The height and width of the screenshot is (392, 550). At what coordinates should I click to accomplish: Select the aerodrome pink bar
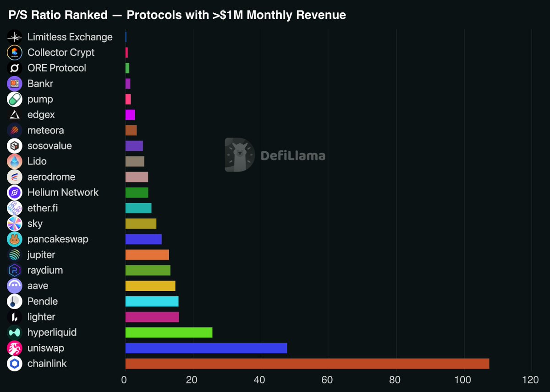(x=137, y=177)
